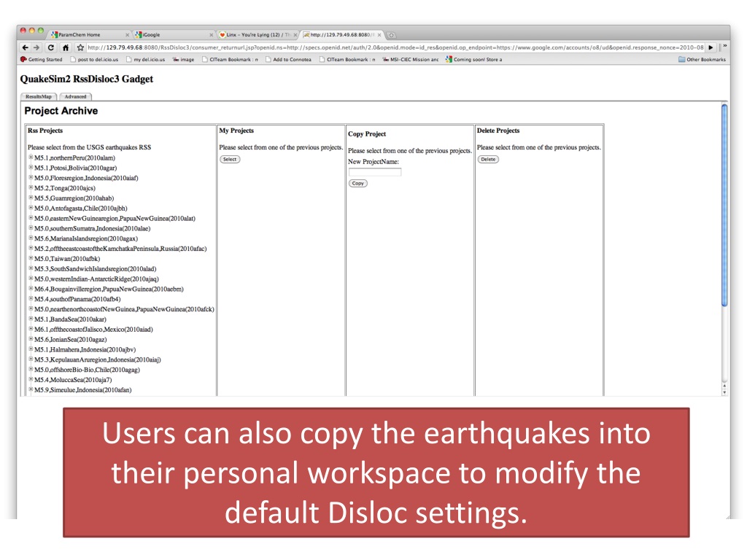Open the Advanced tab
Viewport: 747px width, 560px height.
point(75,97)
